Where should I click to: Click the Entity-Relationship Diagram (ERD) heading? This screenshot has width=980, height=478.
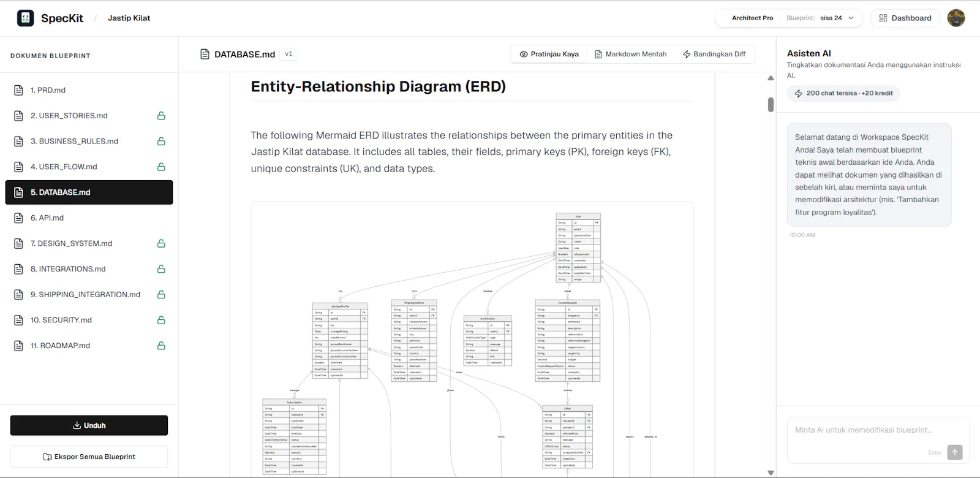pyautogui.click(x=379, y=86)
